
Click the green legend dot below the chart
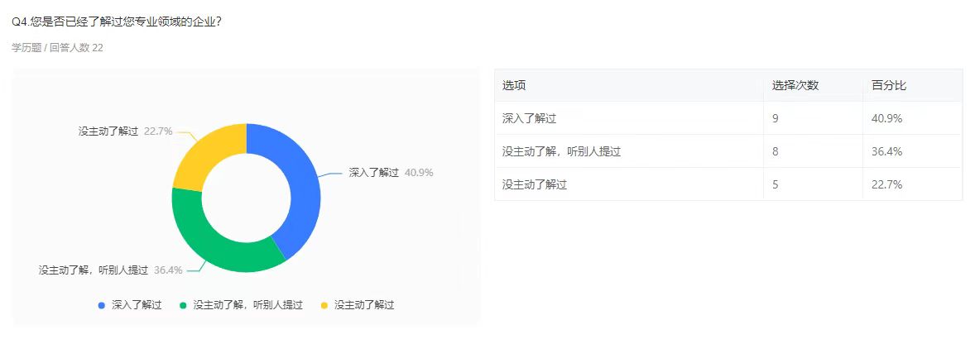183,305
